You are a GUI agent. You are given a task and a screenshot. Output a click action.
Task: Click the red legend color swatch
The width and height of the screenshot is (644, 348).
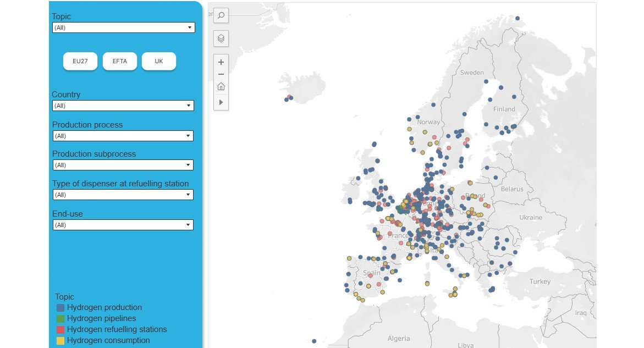59,329
